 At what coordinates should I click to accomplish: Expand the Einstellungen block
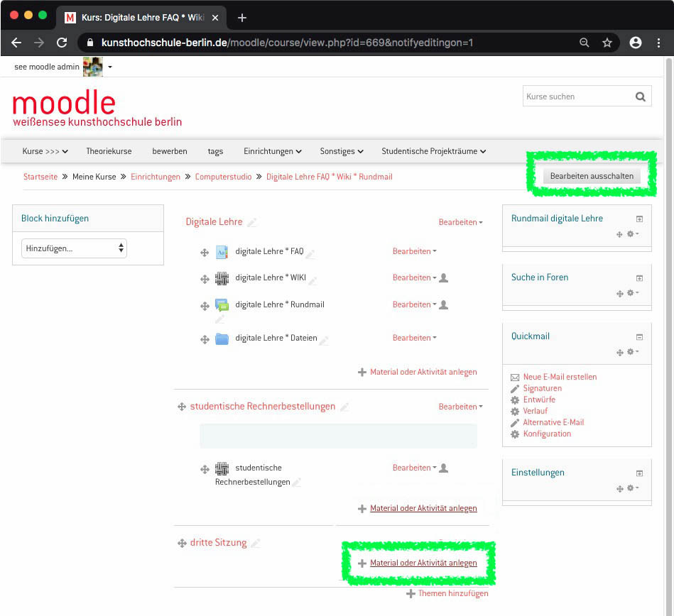click(639, 473)
